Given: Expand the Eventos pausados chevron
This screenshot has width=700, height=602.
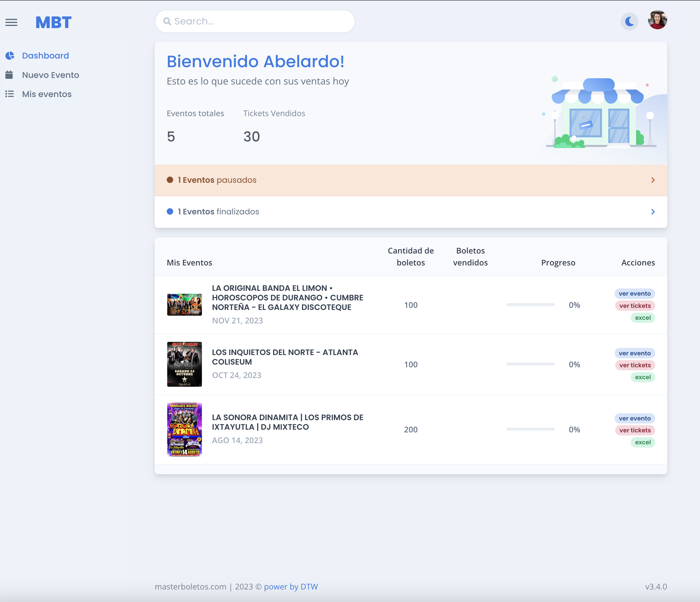Looking at the screenshot, I should tap(653, 180).
